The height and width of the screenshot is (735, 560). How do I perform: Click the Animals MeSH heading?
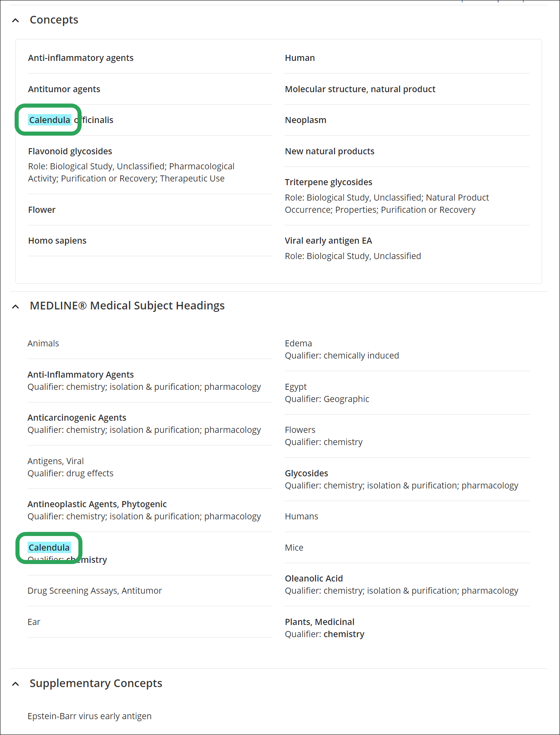[x=43, y=343]
